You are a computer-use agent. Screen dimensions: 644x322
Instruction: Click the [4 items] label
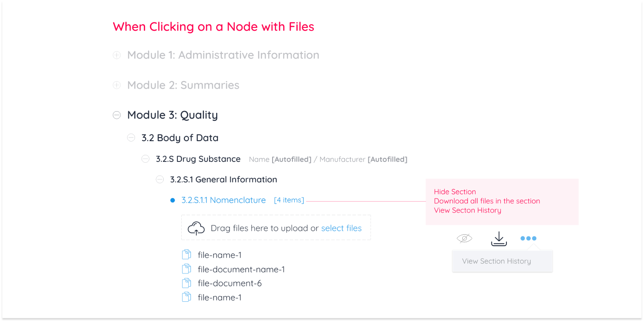point(289,200)
